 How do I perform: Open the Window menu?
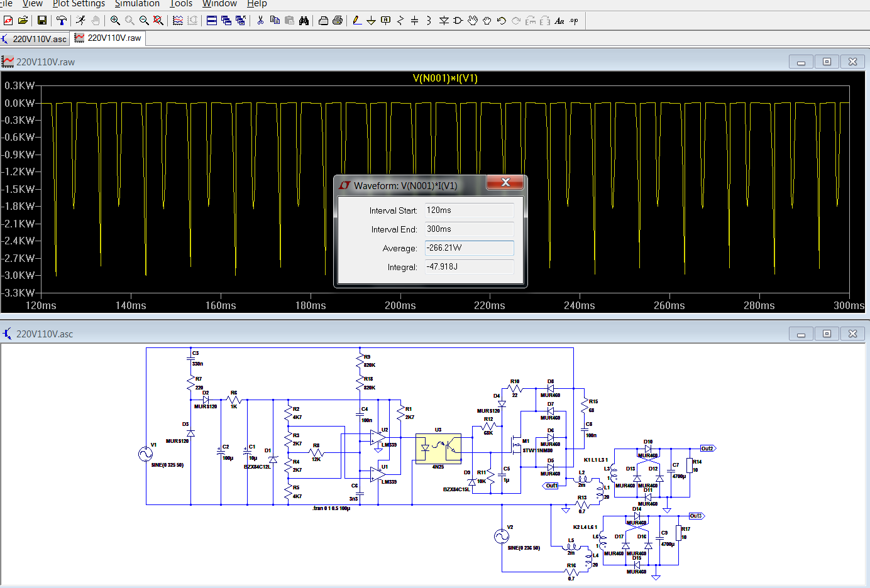click(x=219, y=4)
